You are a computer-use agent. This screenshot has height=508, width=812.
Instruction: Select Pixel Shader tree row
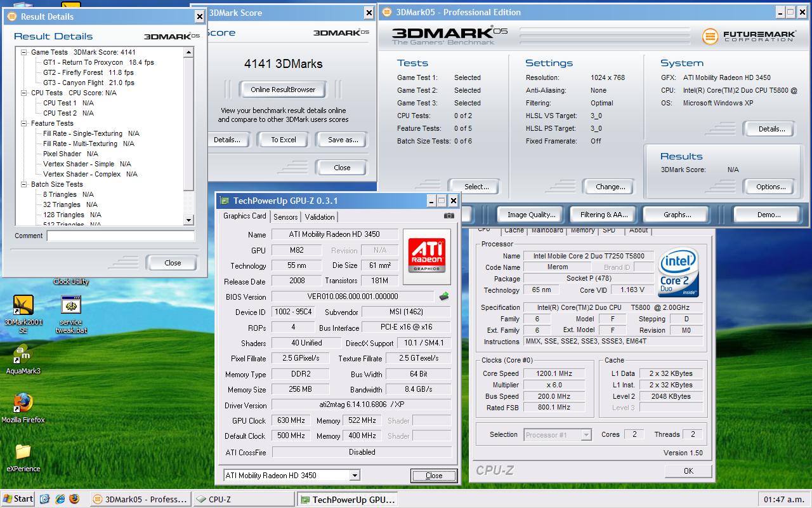70,154
